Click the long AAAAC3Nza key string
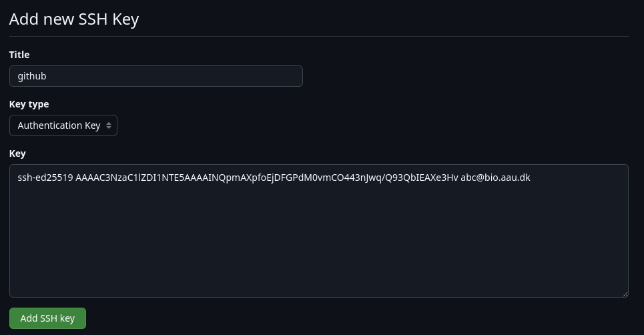The image size is (644, 335). (x=267, y=178)
